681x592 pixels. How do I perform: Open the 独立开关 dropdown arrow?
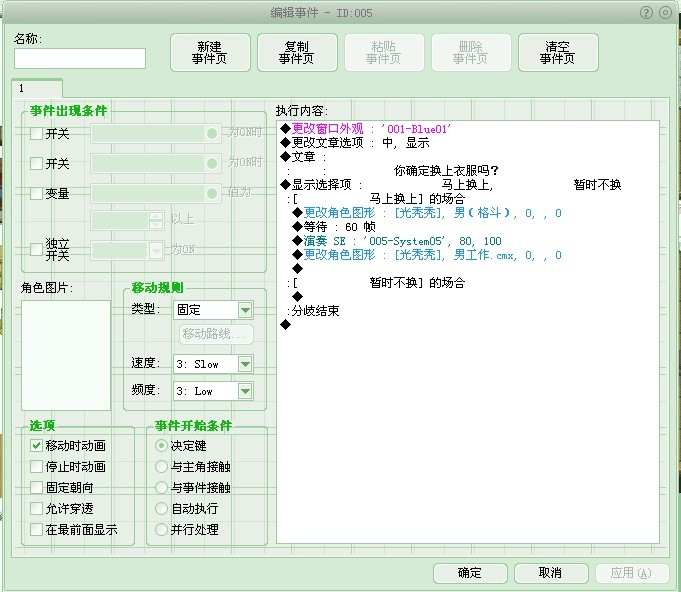coord(156,250)
